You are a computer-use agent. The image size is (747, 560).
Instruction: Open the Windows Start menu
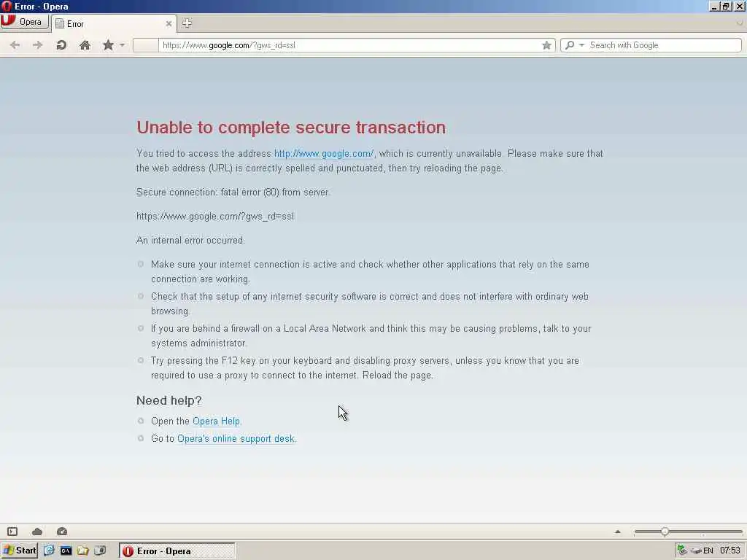coord(20,551)
